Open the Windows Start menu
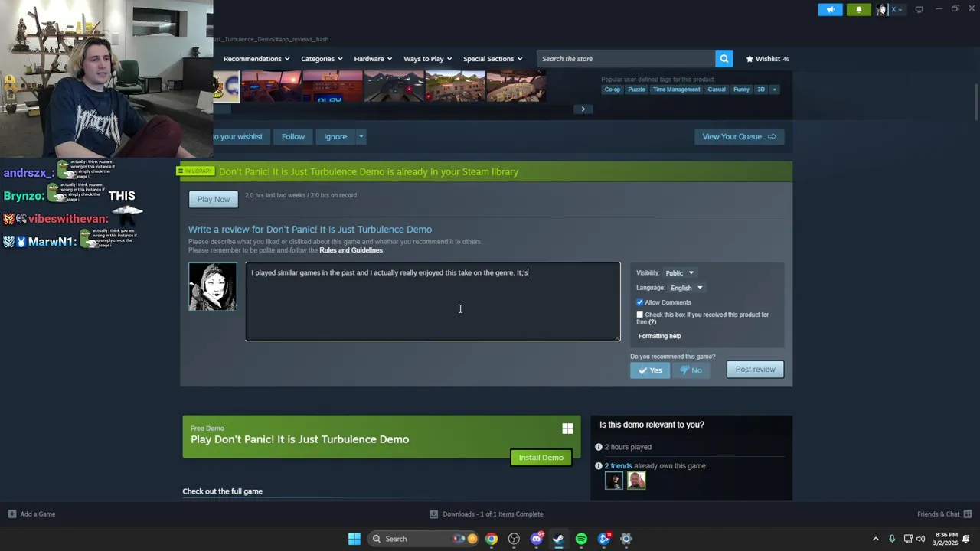 (354, 539)
